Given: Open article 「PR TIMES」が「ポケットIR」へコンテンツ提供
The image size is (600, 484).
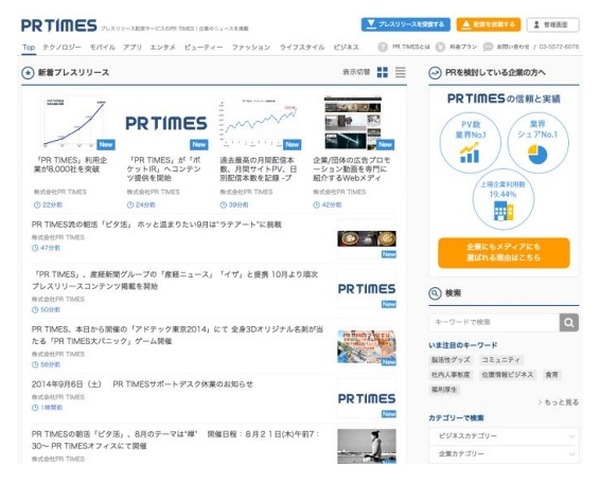Looking at the screenshot, I should tap(164, 169).
